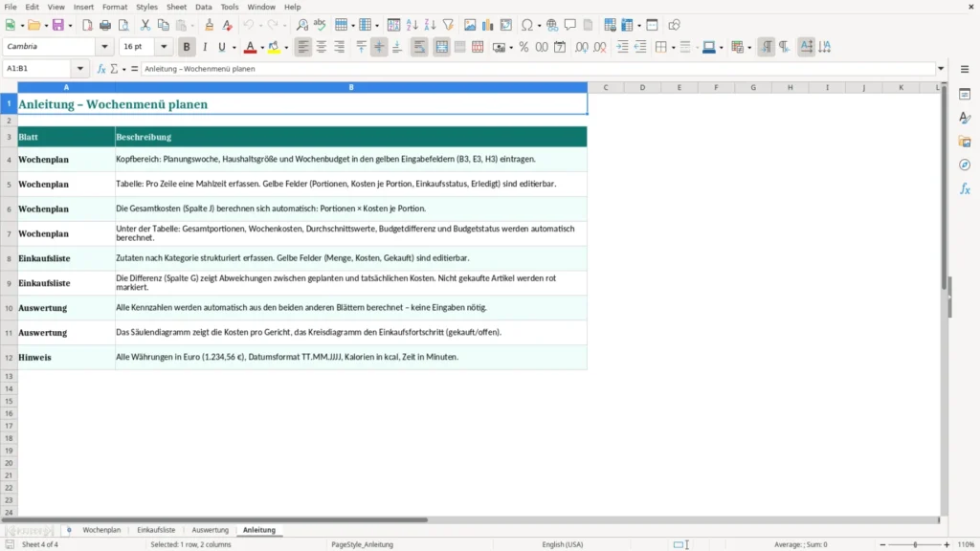Image resolution: width=980 pixels, height=551 pixels.
Task: Cut selection with the scissors icon
Action: point(145,25)
